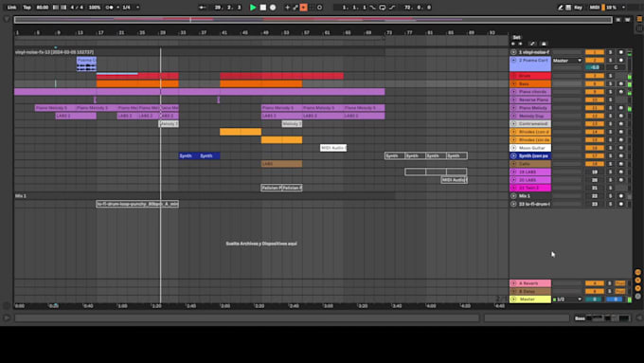Fold the 2 Poema Cort track
This screenshot has height=363, width=644.
[513, 60]
